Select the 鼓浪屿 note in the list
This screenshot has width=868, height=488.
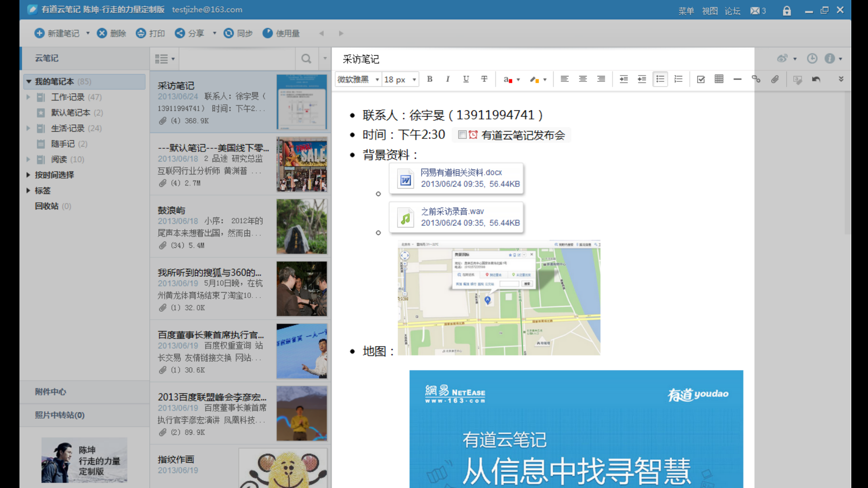pos(213,226)
